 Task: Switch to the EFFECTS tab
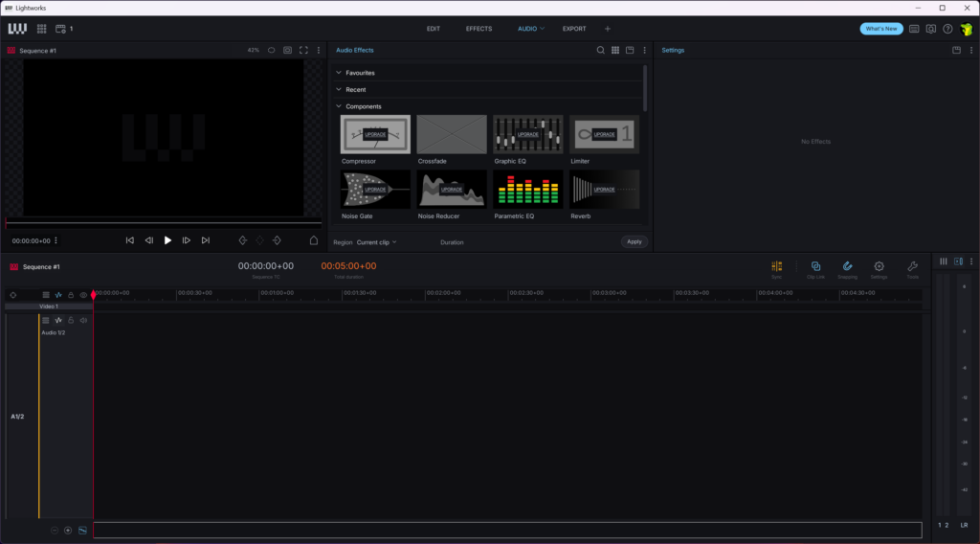point(479,29)
